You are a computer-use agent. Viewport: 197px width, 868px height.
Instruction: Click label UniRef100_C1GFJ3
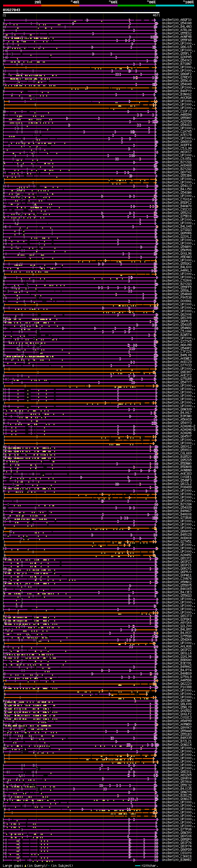click(x=177, y=111)
